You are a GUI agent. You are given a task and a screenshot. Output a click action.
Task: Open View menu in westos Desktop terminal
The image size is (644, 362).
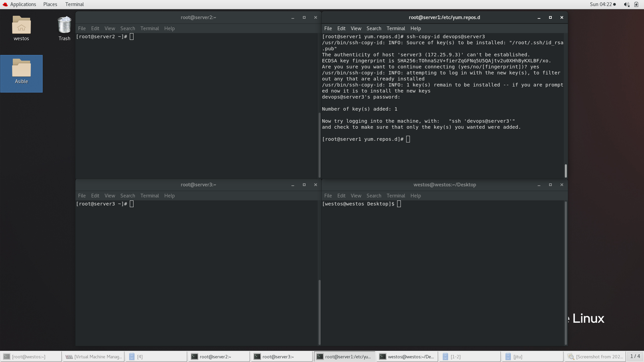click(356, 196)
